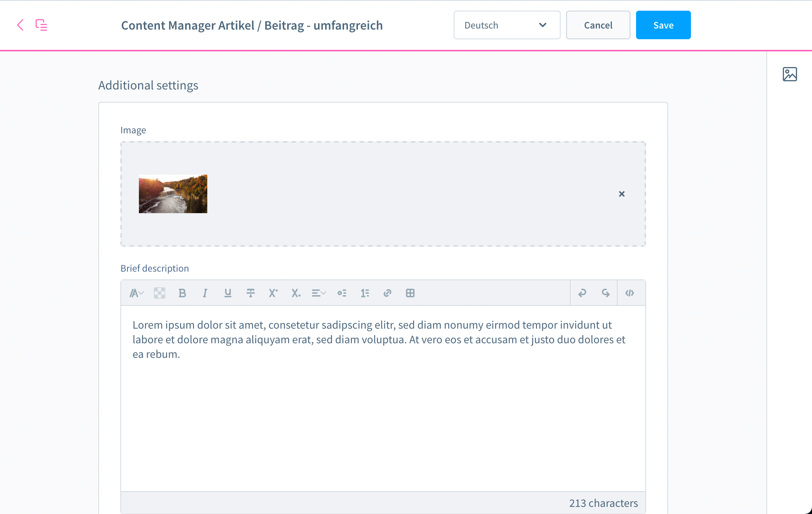Open the content list icon
The height and width of the screenshot is (514, 812).
point(41,25)
